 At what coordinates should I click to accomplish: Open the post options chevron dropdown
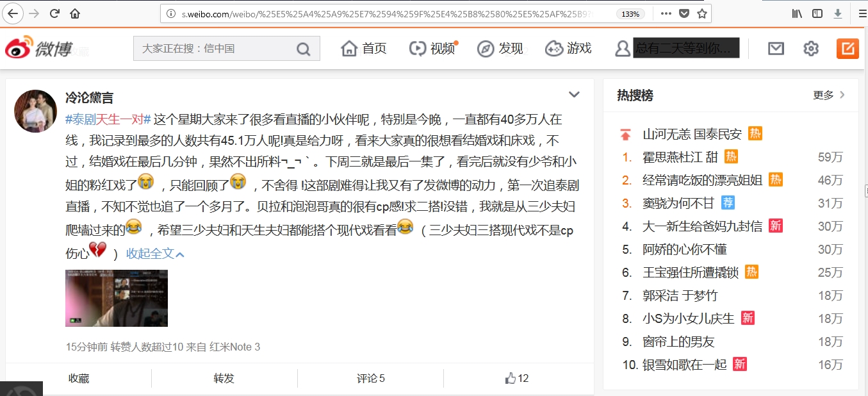tap(574, 95)
